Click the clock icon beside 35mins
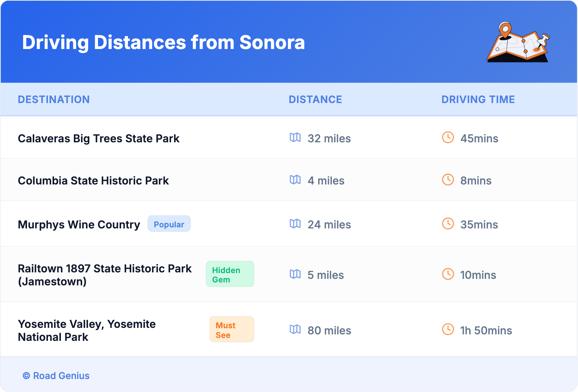The image size is (578, 392). [448, 224]
